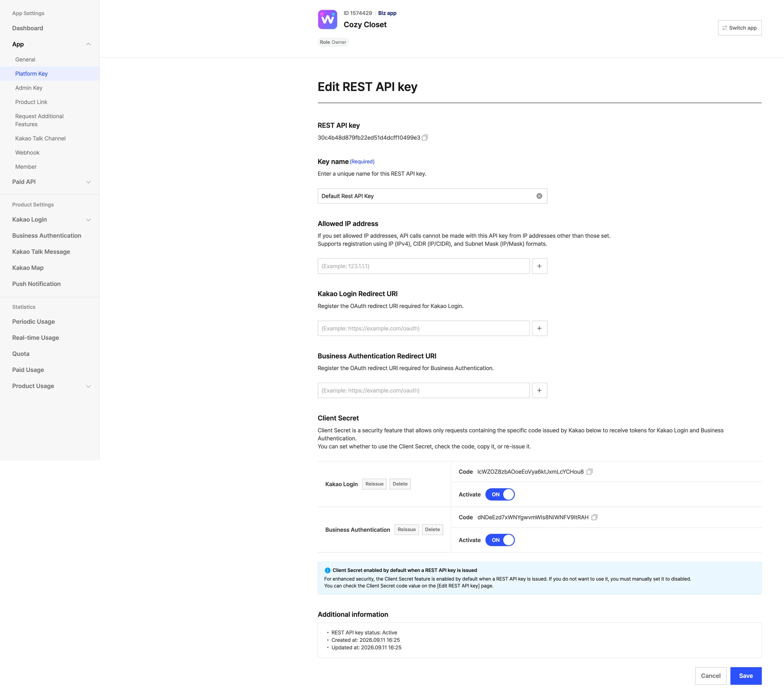This screenshot has width=784, height=689.
Task: Go to Webhook settings
Action: click(x=27, y=153)
